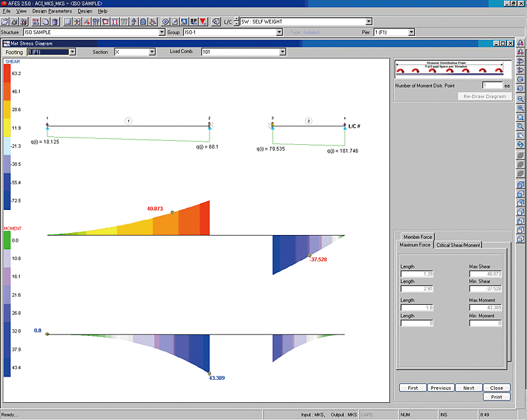Click the red square frame toolbar icon
The height and width of the screenshot is (420, 527).
tap(105, 22)
